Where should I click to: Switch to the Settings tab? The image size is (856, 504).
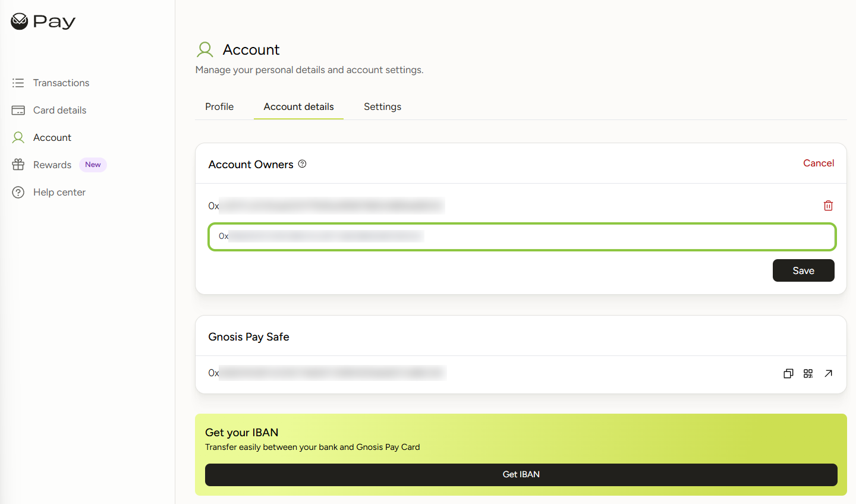pyautogui.click(x=382, y=106)
